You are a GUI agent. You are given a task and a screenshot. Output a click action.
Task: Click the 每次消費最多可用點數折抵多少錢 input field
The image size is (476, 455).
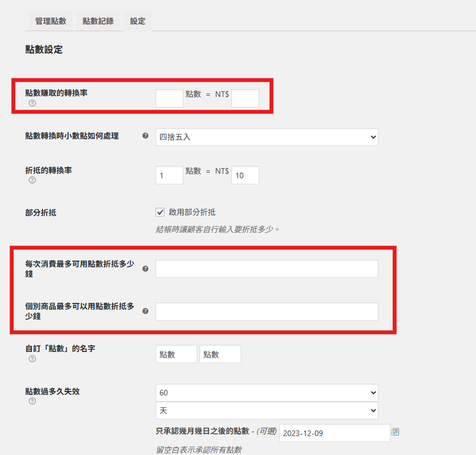click(266, 268)
